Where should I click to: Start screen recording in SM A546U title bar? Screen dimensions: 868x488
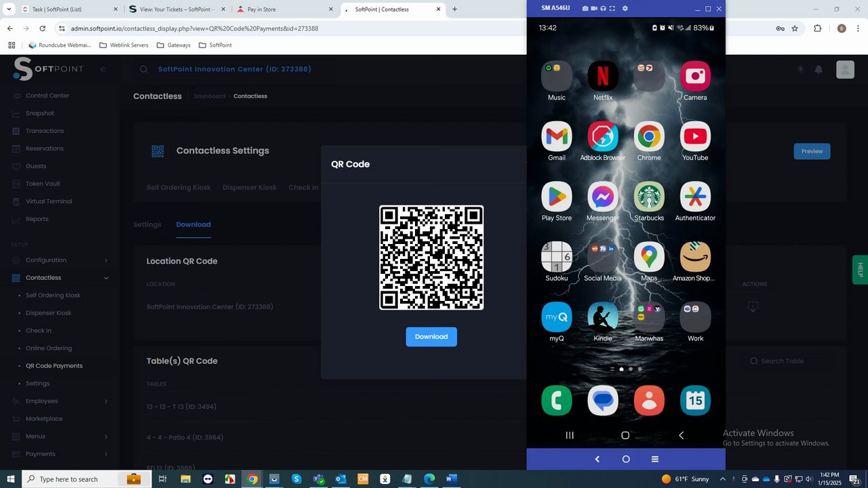(594, 9)
